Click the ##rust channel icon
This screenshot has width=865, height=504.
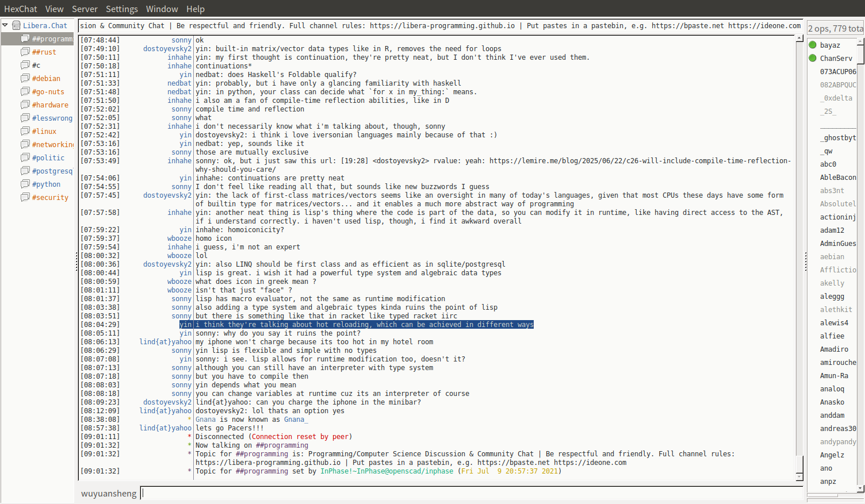pos(25,52)
